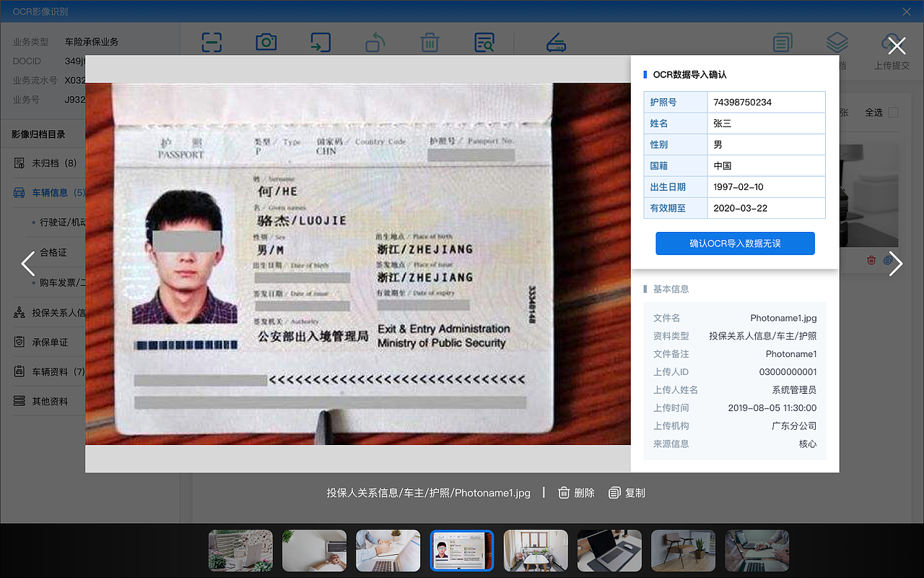
Task: Click the 姓名 value field showing 张三
Action: 766,123
